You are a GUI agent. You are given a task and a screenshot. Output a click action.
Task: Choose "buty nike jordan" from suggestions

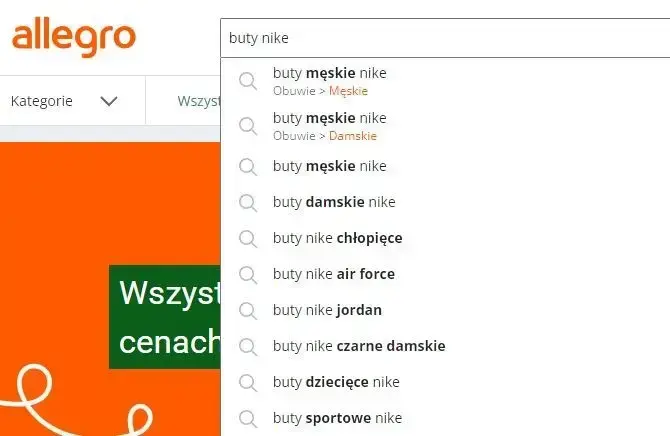(x=327, y=310)
